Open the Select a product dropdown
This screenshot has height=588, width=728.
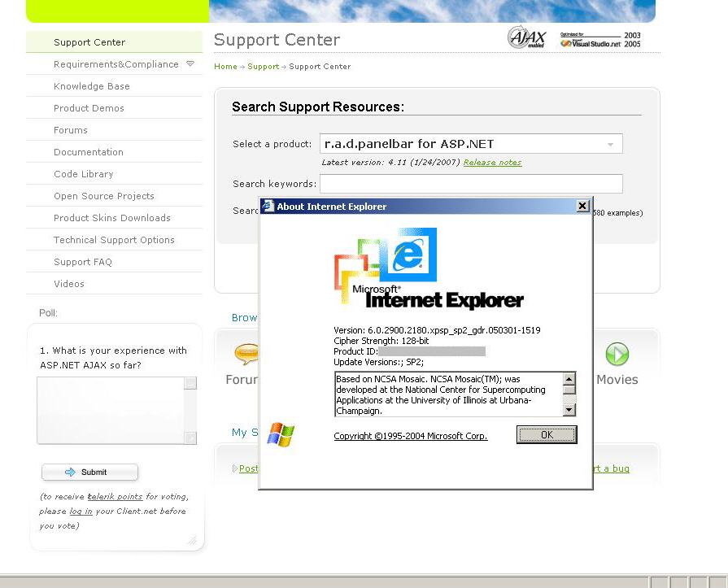click(611, 144)
